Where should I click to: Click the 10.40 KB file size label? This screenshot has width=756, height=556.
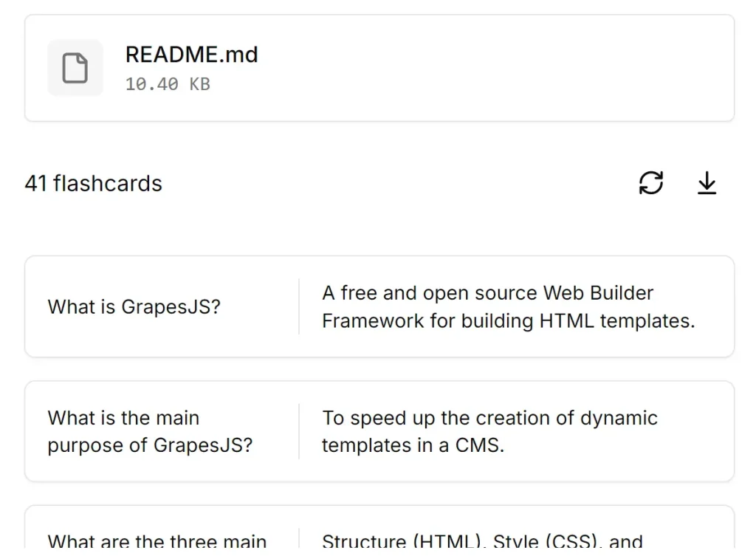click(x=167, y=83)
